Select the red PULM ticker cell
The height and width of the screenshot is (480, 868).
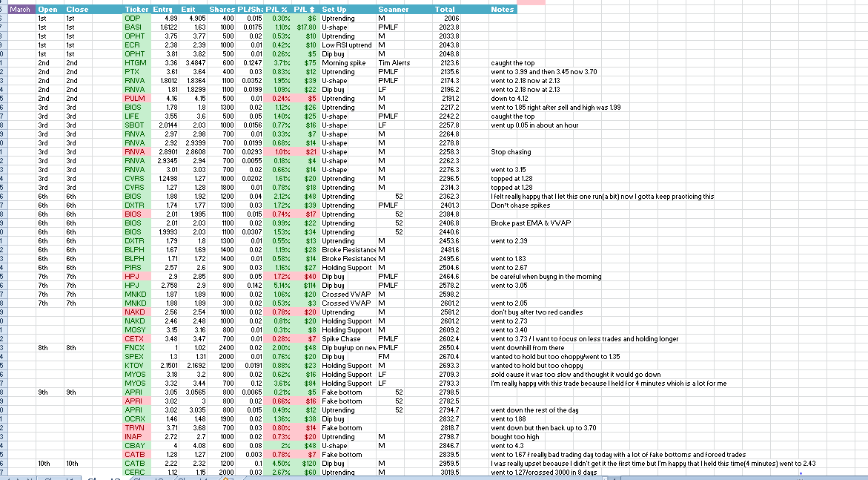point(136,98)
